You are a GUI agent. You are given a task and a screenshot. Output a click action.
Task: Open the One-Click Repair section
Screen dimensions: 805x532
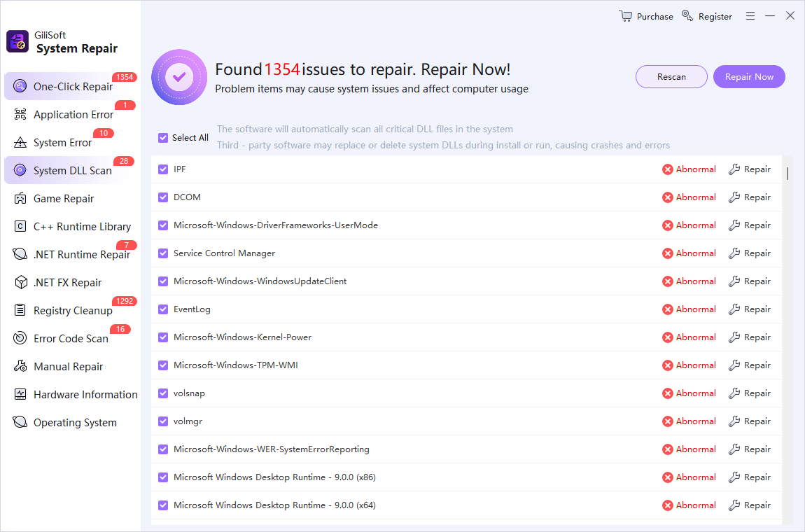tap(71, 86)
